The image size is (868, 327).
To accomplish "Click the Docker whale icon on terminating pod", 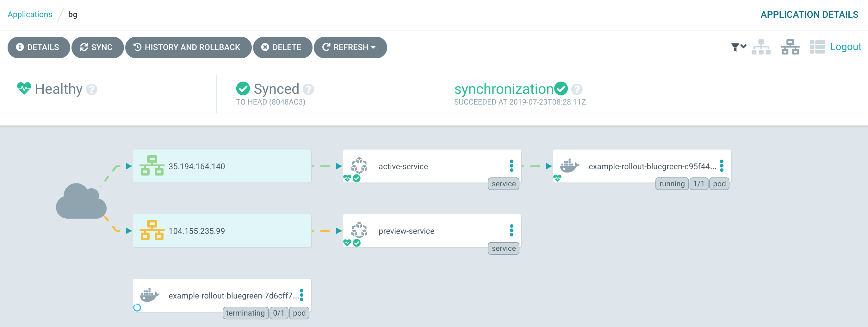I will click(149, 295).
